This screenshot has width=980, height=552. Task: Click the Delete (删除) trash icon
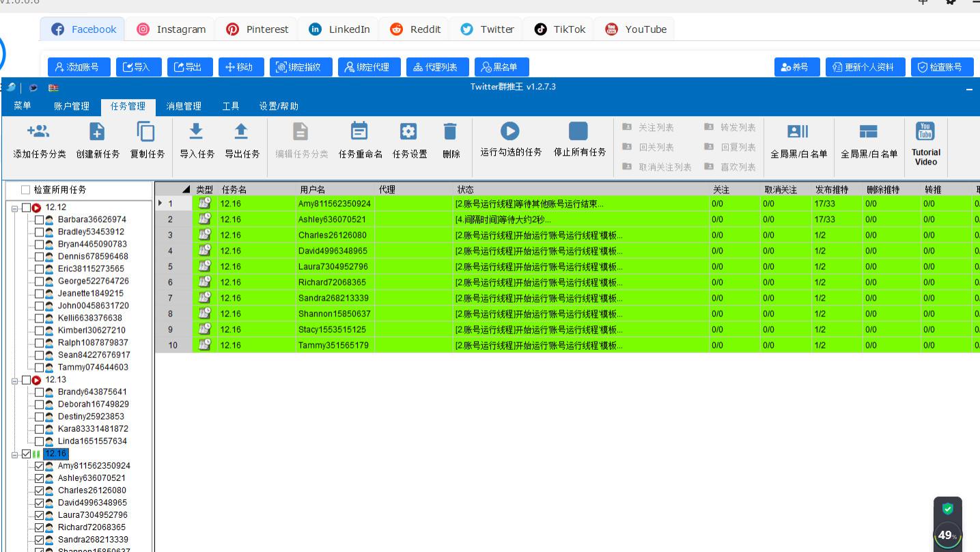[450, 131]
